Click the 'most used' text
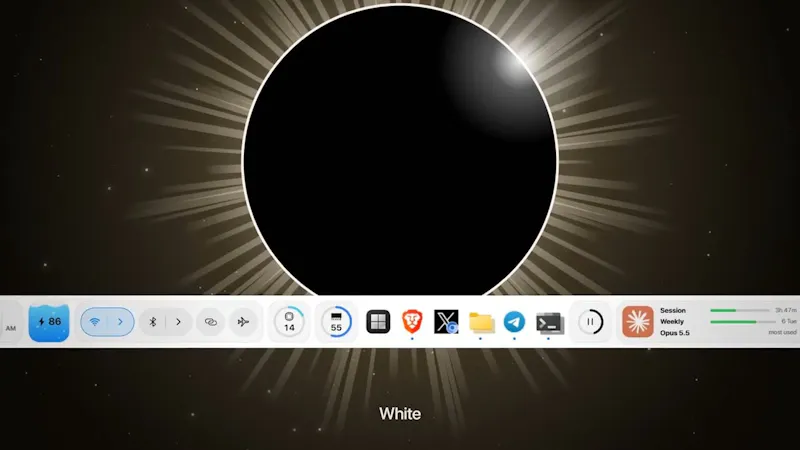Image resolution: width=800 pixels, height=450 pixels. coord(783,332)
